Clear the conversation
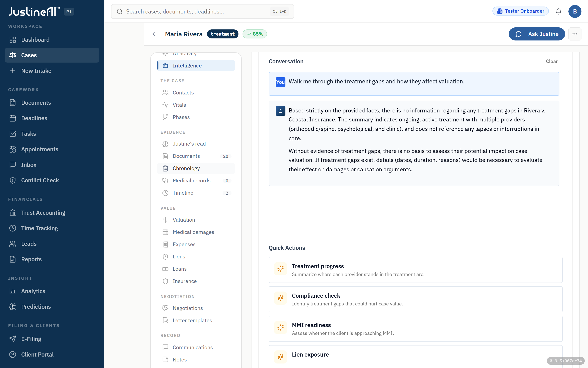This screenshot has height=368, width=588. click(551, 61)
